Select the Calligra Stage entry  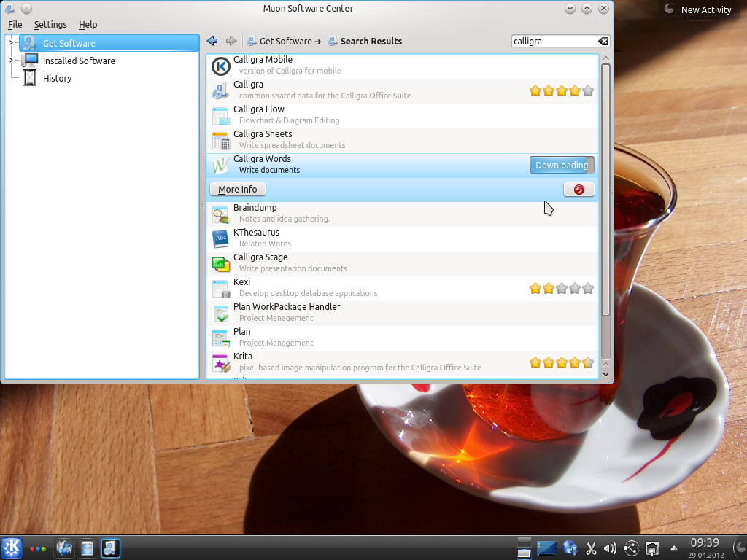click(x=402, y=264)
